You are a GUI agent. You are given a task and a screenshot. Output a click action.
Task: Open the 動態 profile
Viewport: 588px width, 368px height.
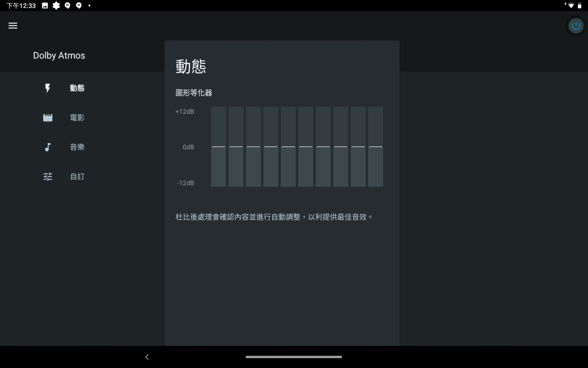coord(77,88)
